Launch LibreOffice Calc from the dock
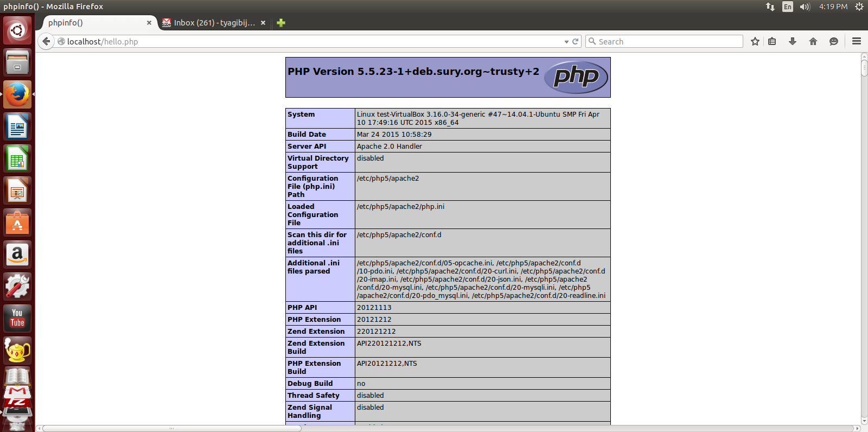The width and height of the screenshot is (868, 432). pos(17,158)
